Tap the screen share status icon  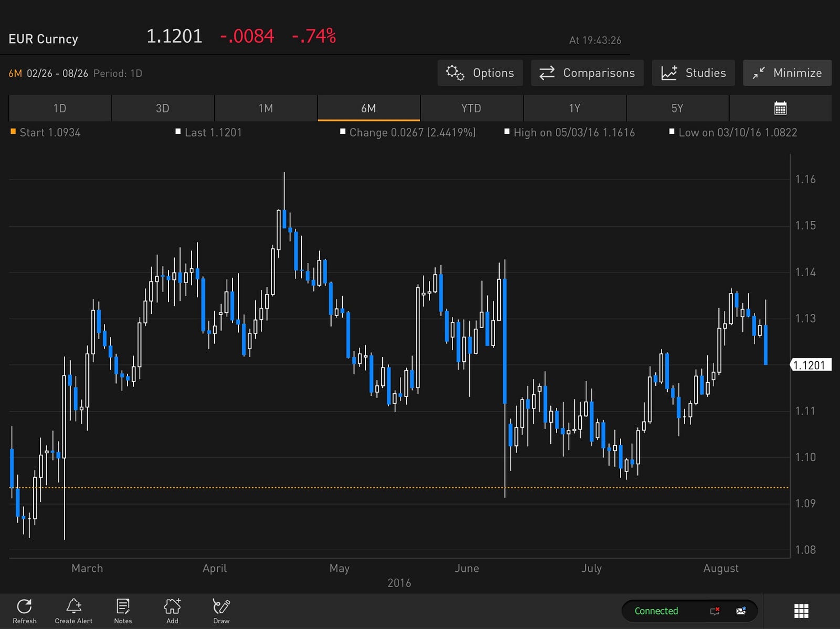click(x=715, y=611)
